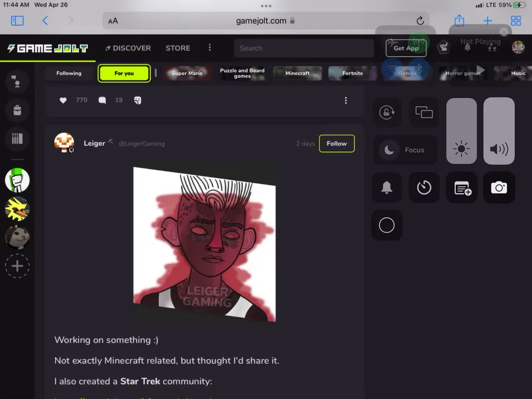This screenshot has width=532, height=399.
Task: Add a new community with plus icon
Action: (x=17, y=265)
